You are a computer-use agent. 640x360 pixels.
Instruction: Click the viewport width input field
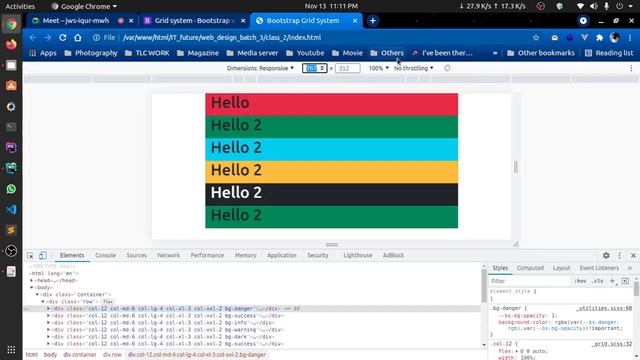314,68
